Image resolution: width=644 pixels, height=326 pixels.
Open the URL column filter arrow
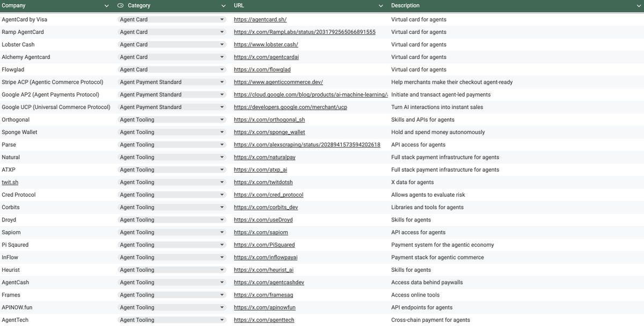pyautogui.click(x=380, y=6)
